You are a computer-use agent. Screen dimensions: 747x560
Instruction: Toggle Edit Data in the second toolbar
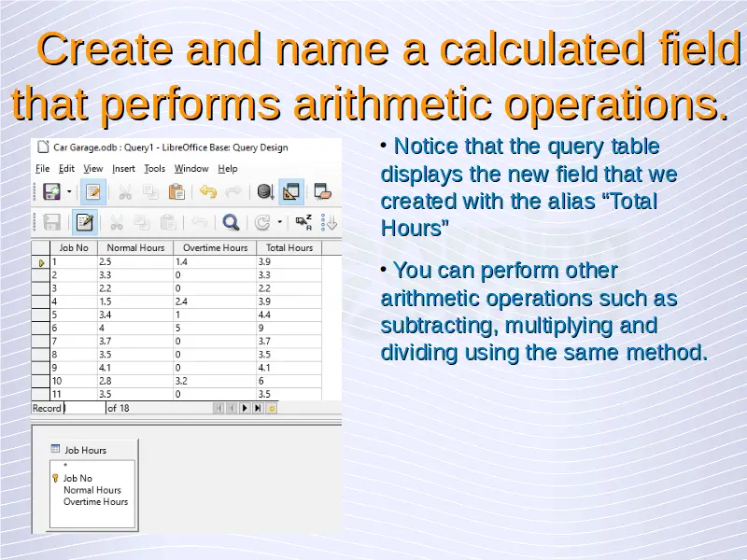[x=85, y=222]
